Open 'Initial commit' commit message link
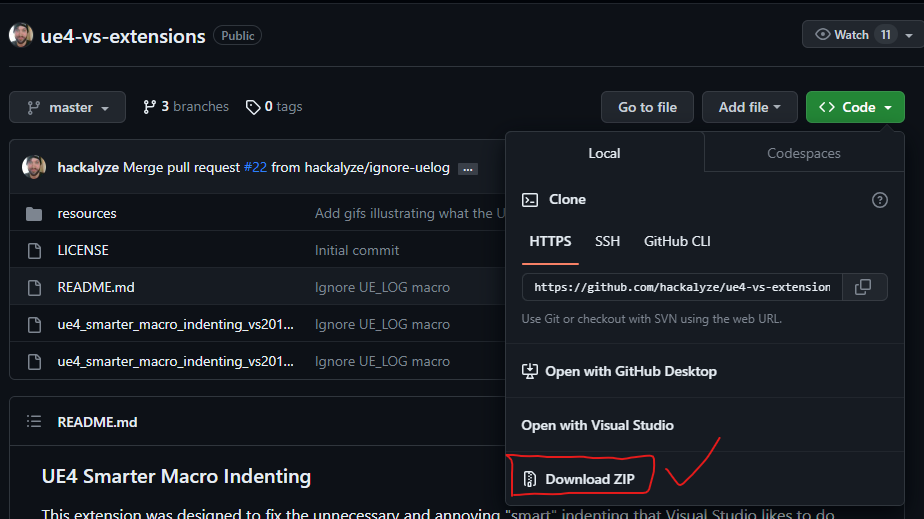This screenshot has height=519, width=924. tap(357, 250)
